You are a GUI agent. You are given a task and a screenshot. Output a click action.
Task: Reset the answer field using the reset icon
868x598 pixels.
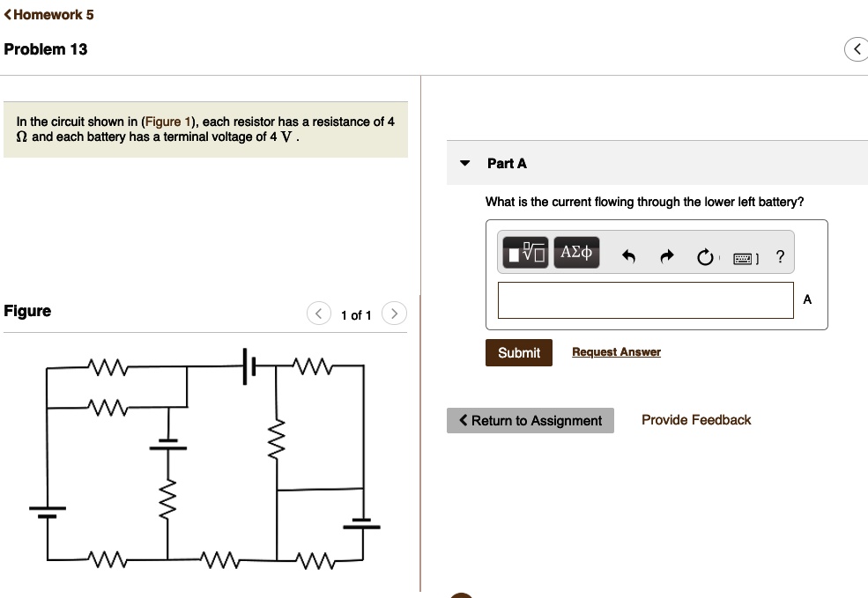(705, 256)
